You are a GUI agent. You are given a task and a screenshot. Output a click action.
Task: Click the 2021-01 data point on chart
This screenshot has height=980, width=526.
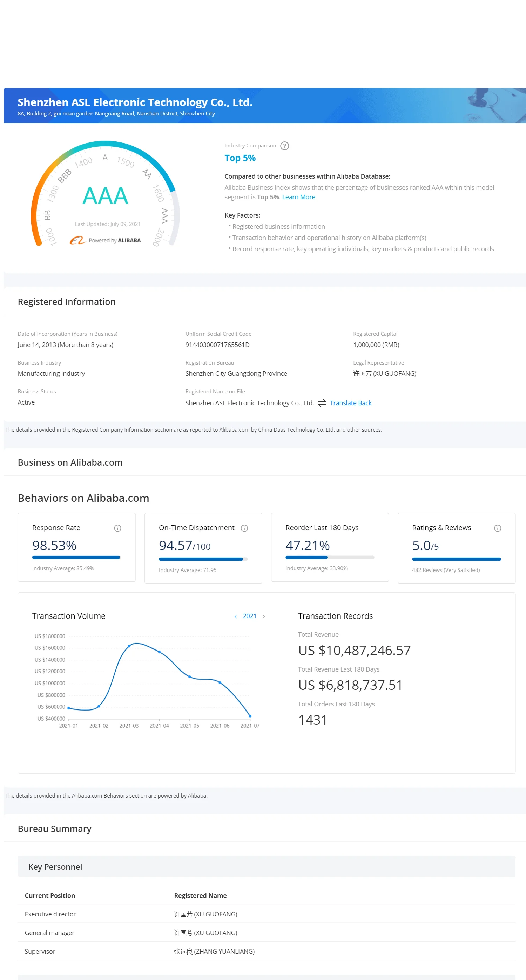coord(68,708)
